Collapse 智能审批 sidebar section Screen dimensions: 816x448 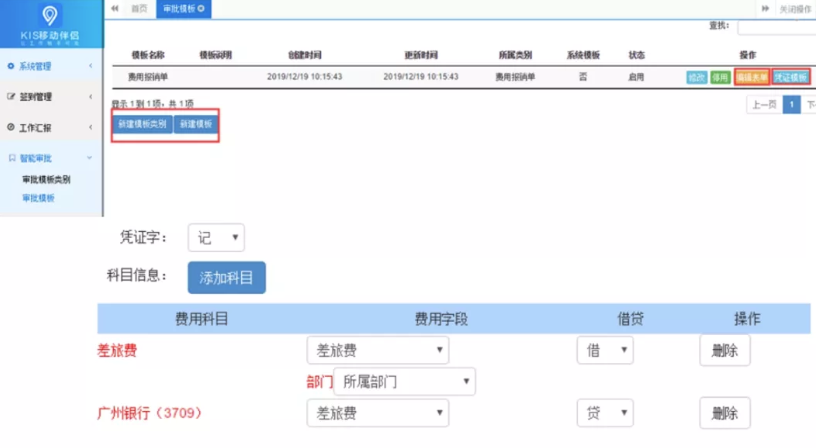coord(50,158)
